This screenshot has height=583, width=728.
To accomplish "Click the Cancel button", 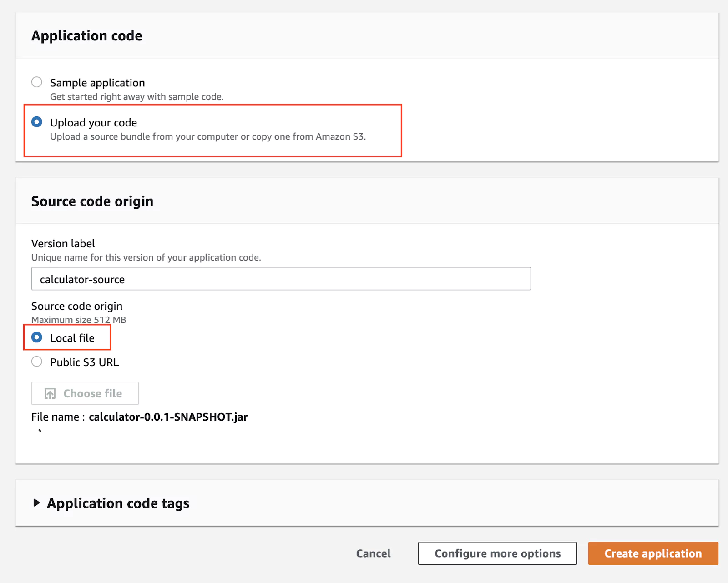I will (373, 553).
